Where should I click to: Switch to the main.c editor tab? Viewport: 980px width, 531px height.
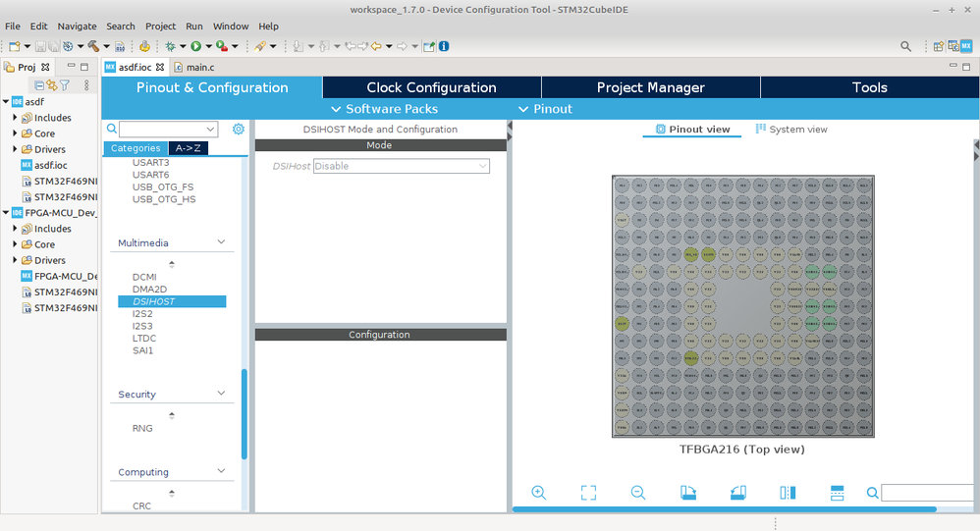click(x=194, y=67)
